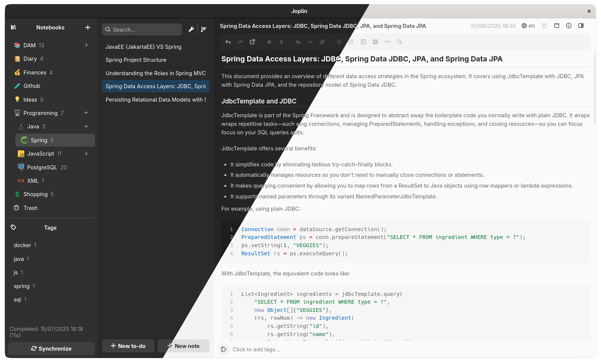Collapse the Java notebook chevron
This screenshot has height=364, width=601.
click(x=86, y=127)
